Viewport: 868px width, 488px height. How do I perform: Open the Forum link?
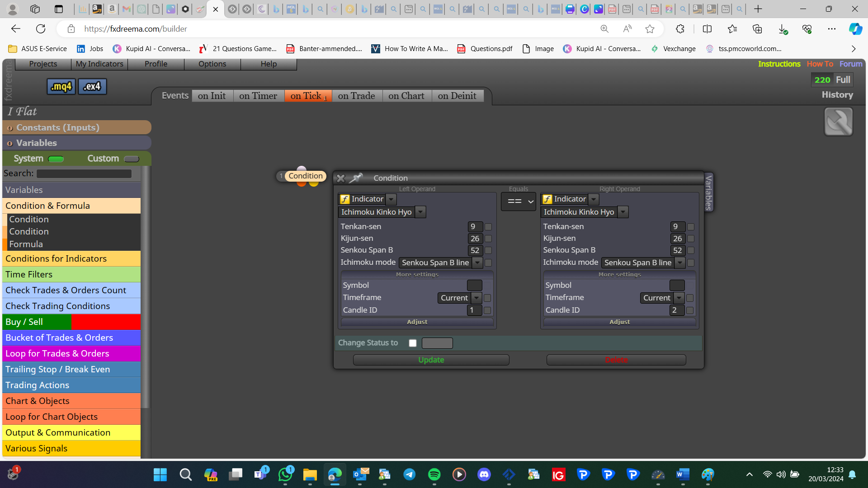pyautogui.click(x=851, y=64)
